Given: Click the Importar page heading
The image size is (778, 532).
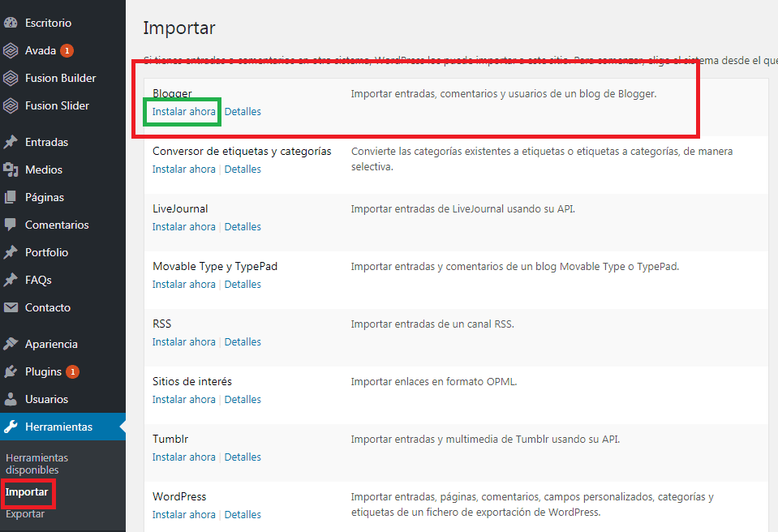Looking at the screenshot, I should 179,28.
